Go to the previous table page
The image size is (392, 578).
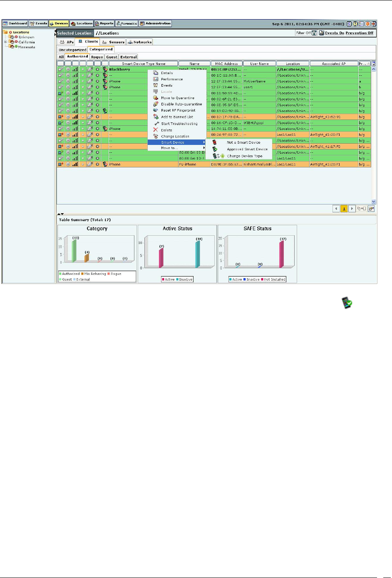[336, 209]
